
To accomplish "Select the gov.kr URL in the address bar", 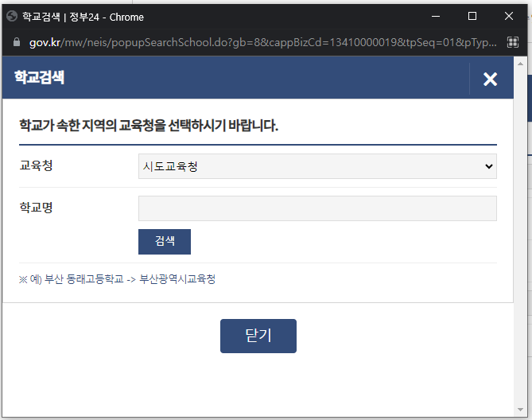I will click(x=263, y=42).
